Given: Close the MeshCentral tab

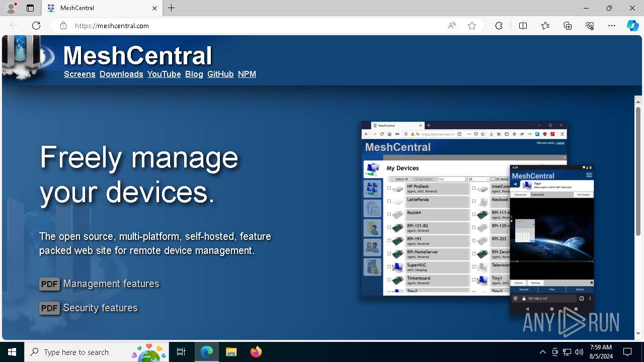Looking at the screenshot, I should coord(155,8).
